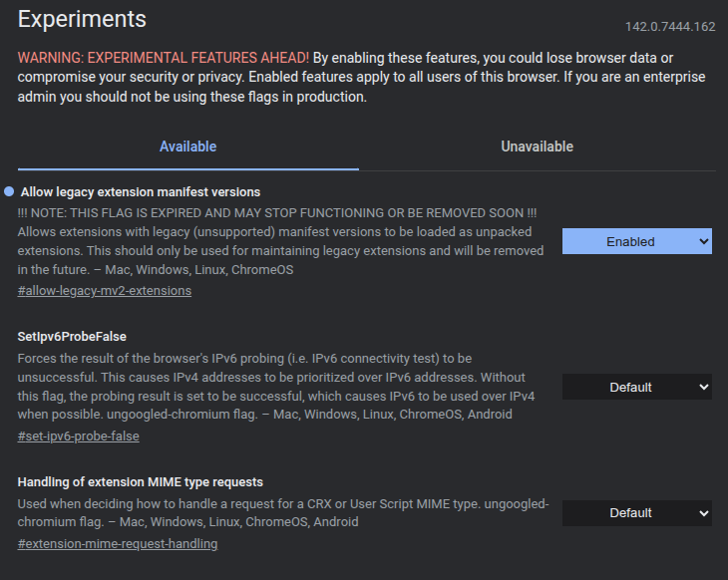The height and width of the screenshot is (580, 728).
Task: Select the Allow legacy extension manifest versions title
Action: pos(141,191)
